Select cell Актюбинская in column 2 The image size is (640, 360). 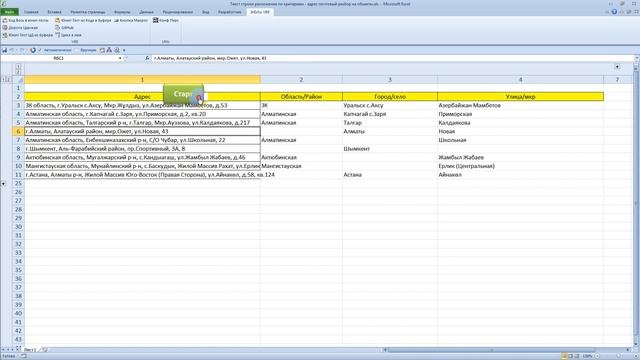point(301,157)
